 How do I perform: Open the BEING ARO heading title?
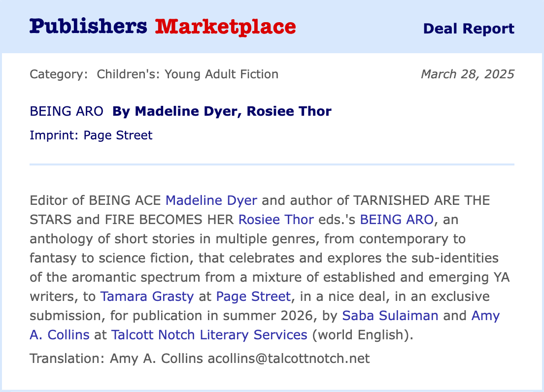pos(67,111)
